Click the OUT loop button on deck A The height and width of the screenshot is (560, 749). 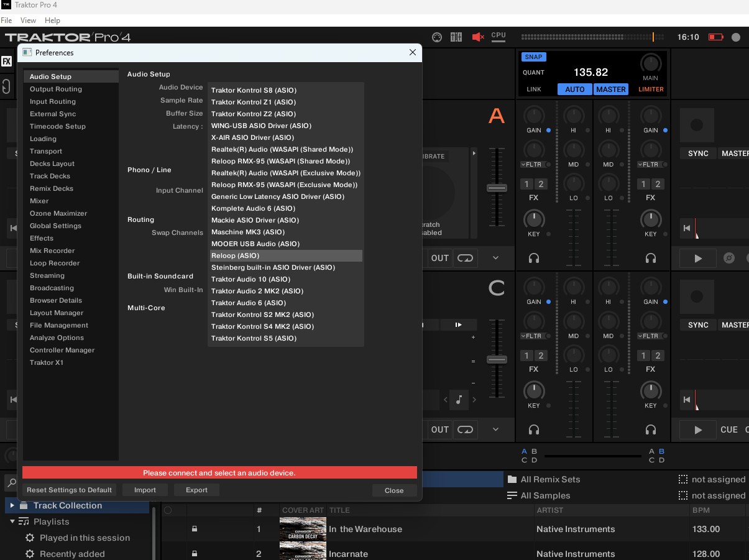[440, 258]
